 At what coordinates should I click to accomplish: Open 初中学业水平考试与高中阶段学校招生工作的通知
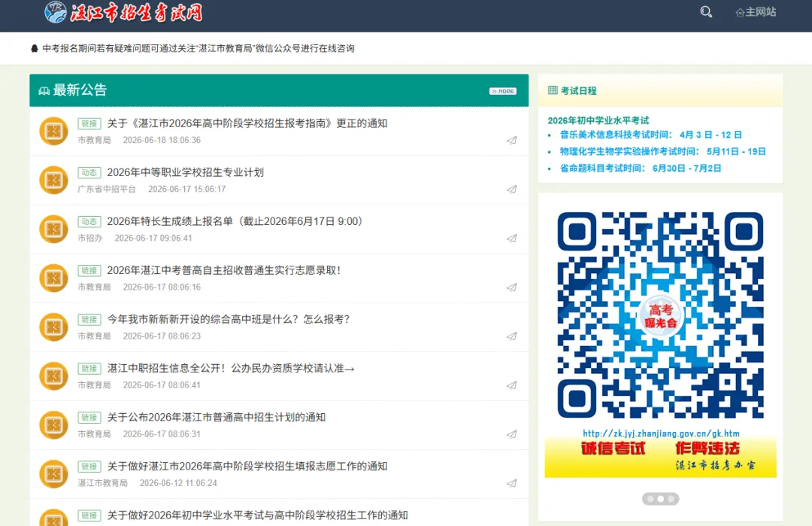click(x=257, y=515)
